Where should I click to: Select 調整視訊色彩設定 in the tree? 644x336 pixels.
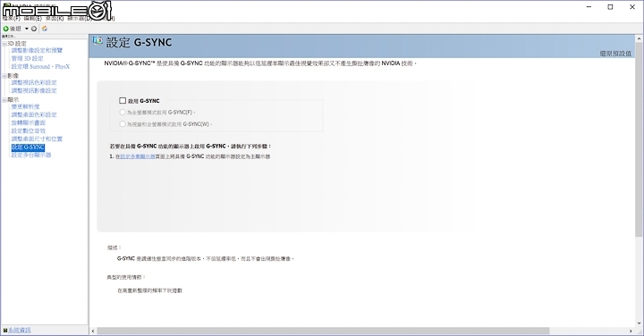point(34,82)
